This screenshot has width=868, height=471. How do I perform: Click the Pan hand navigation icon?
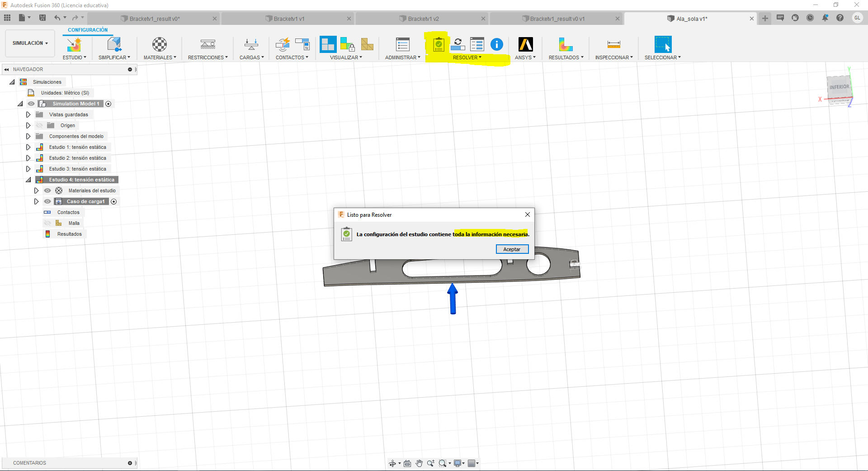click(x=419, y=463)
